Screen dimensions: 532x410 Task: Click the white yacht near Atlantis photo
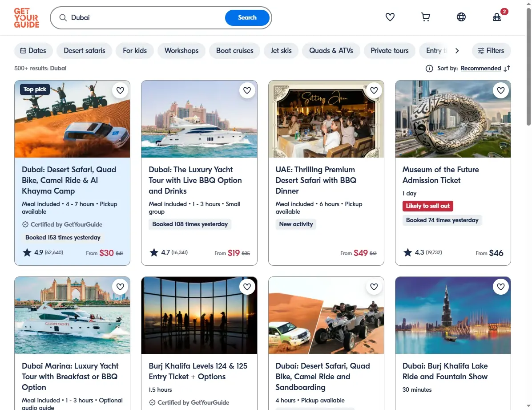pos(199,119)
